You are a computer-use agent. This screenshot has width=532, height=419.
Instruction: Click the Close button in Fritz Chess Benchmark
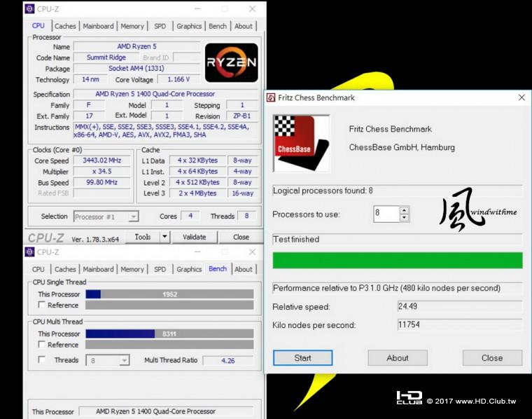pos(492,358)
